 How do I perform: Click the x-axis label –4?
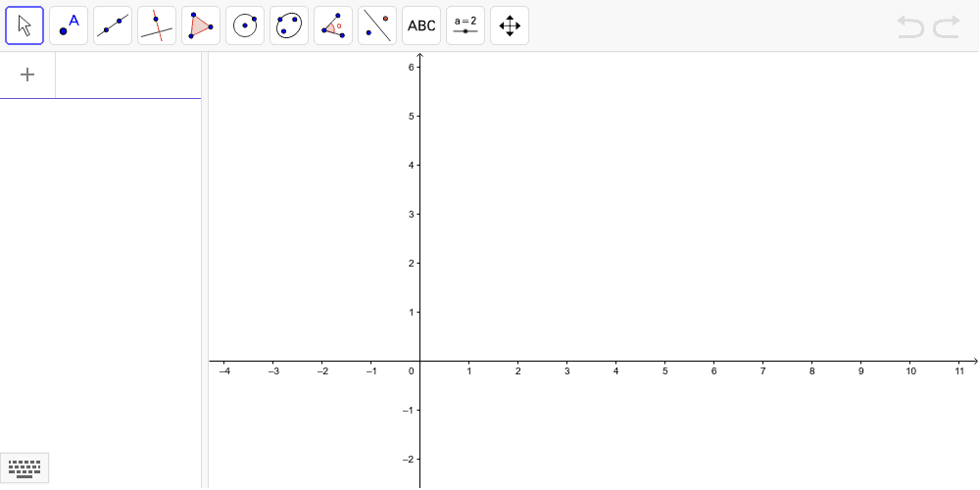(224, 371)
